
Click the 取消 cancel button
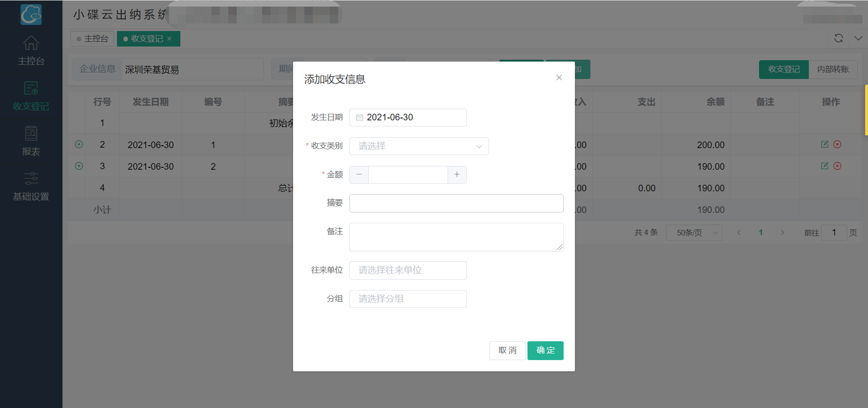click(507, 351)
